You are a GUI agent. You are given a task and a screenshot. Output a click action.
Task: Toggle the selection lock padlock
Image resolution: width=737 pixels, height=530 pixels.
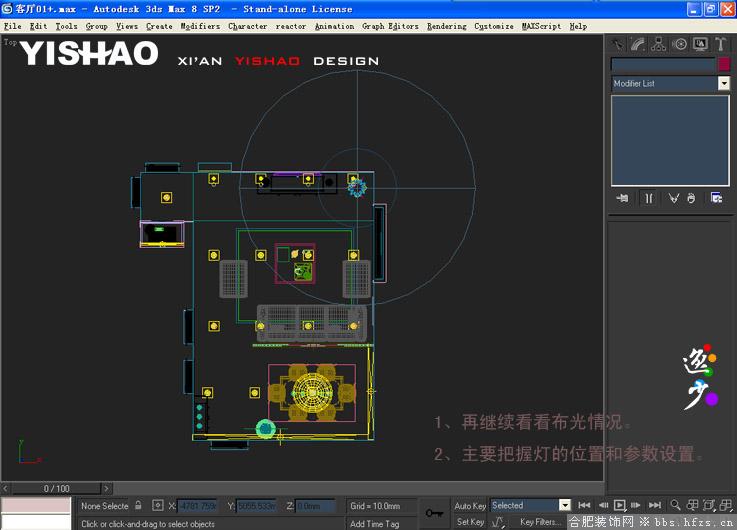(x=138, y=506)
